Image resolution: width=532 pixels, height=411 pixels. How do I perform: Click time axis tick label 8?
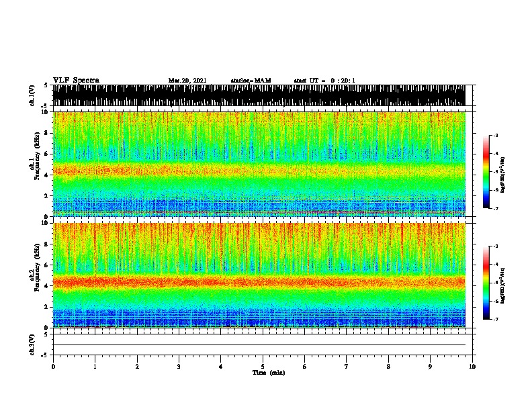pyautogui.click(x=388, y=367)
